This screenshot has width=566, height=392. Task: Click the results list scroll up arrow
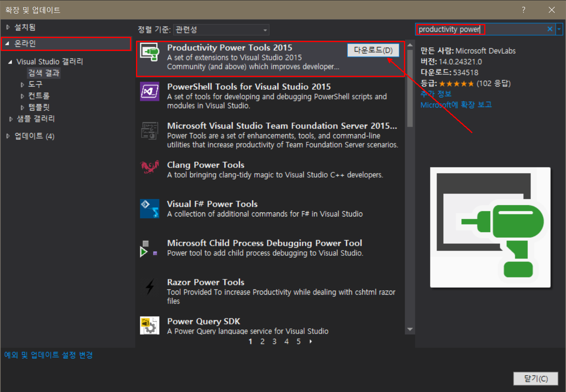click(410, 45)
